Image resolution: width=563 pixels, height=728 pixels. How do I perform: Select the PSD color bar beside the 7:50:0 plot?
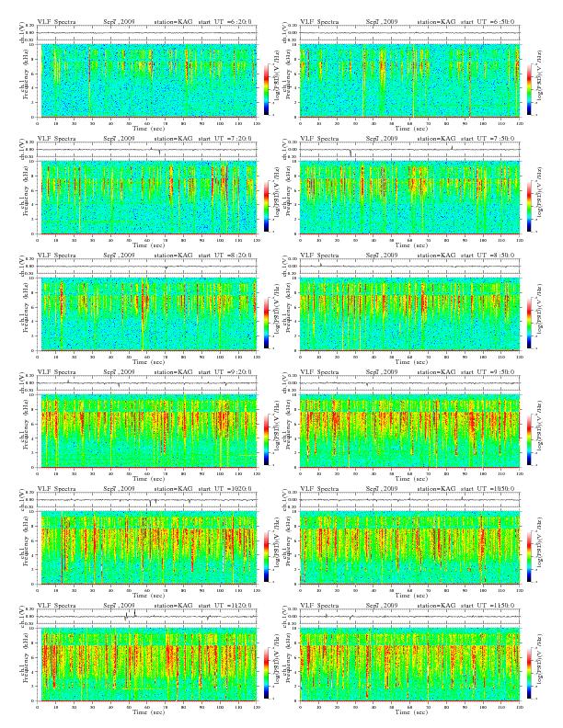coord(530,207)
